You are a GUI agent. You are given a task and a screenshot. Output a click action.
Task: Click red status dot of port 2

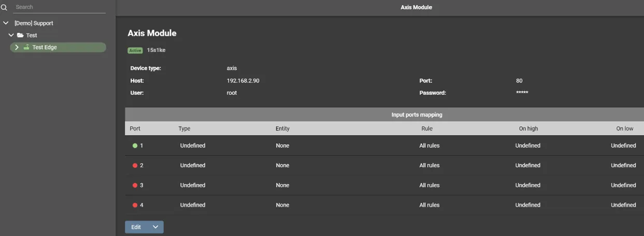tap(135, 166)
